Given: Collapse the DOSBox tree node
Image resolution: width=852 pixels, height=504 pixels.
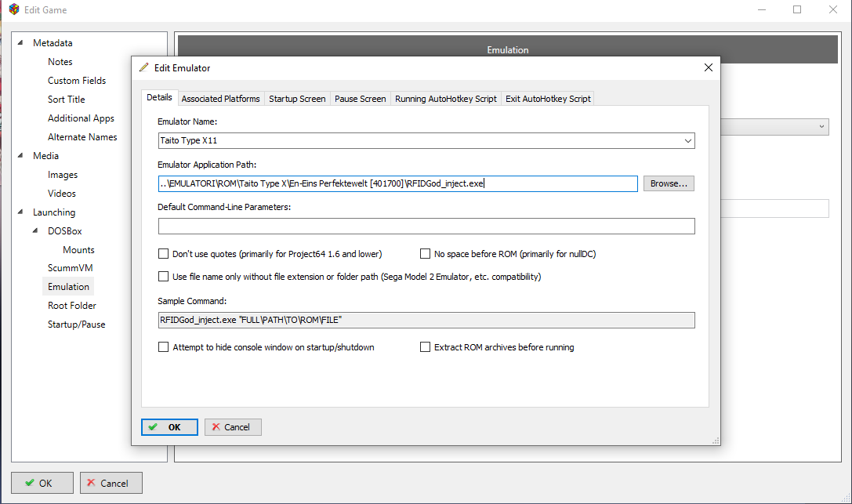Looking at the screenshot, I should coord(35,230).
